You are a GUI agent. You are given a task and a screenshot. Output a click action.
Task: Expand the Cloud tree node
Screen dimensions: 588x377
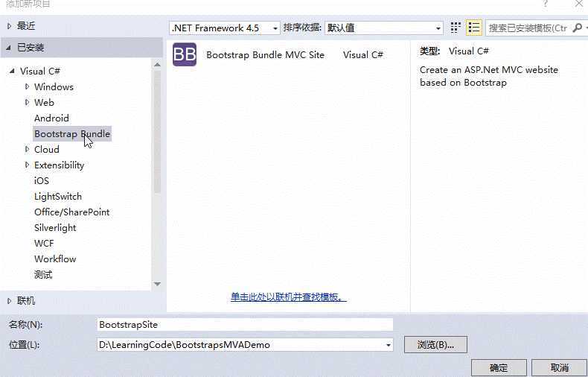point(27,149)
